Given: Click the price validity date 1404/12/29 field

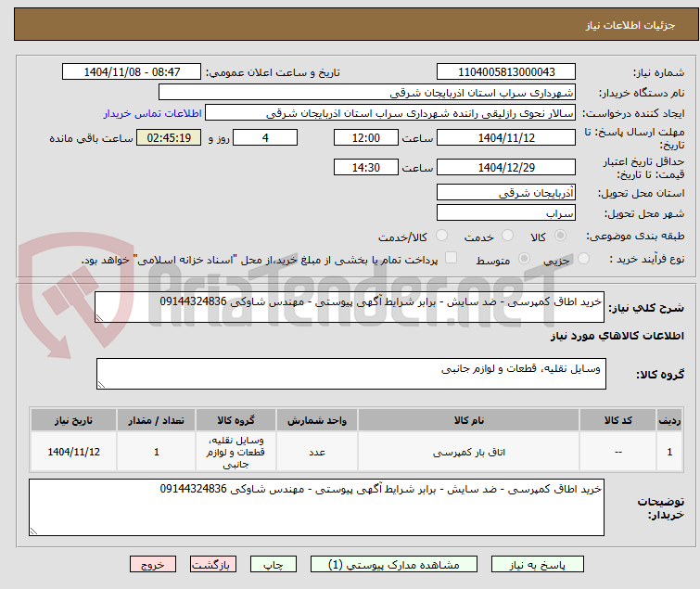Looking at the screenshot, I should click(506, 167).
